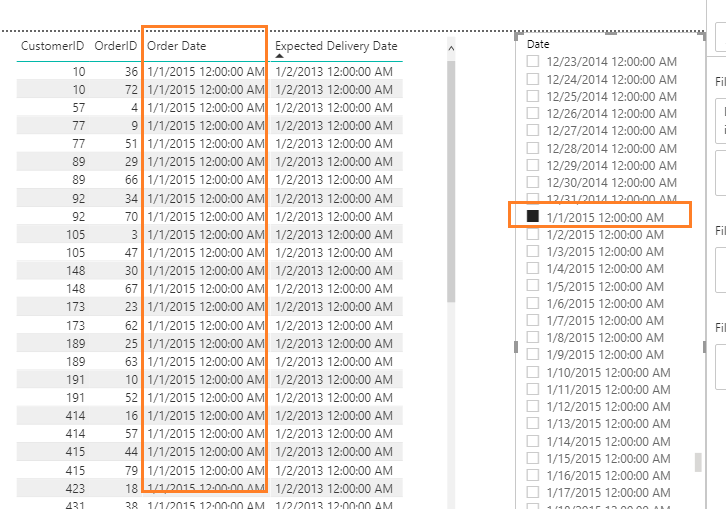This screenshot has height=509, width=726.
Task: Click the sort arrow under Expected Delivery Date
Action: tap(279, 56)
